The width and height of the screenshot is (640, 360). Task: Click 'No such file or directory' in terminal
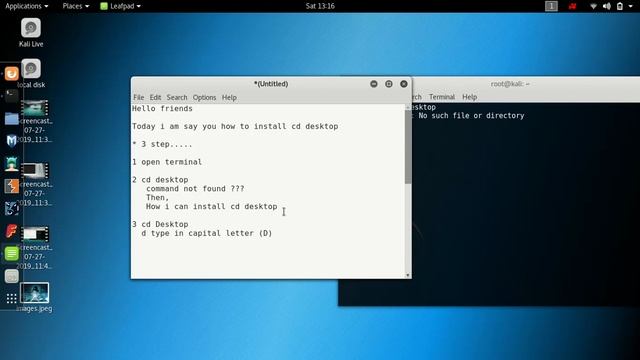(471, 116)
